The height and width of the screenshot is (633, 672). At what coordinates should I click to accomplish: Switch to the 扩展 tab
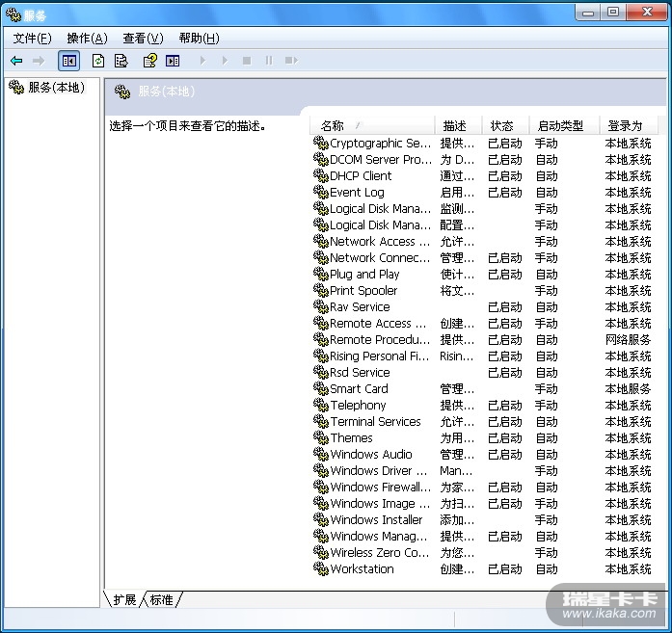click(x=124, y=599)
